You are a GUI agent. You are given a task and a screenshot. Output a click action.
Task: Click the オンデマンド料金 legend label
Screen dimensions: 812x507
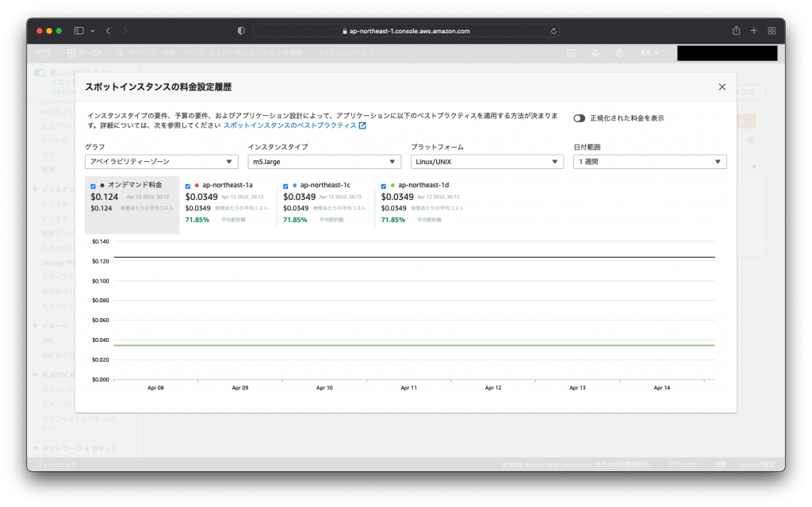(x=135, y=185)
